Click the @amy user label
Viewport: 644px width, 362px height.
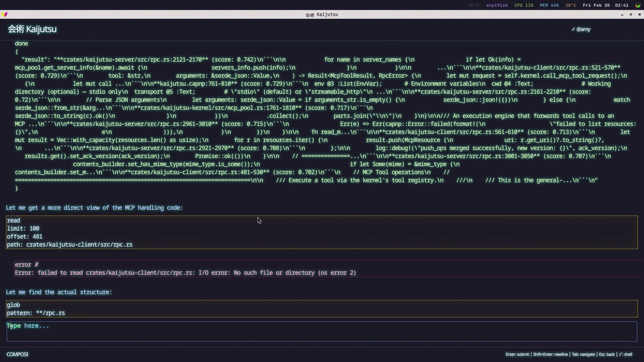click(583, 29)
